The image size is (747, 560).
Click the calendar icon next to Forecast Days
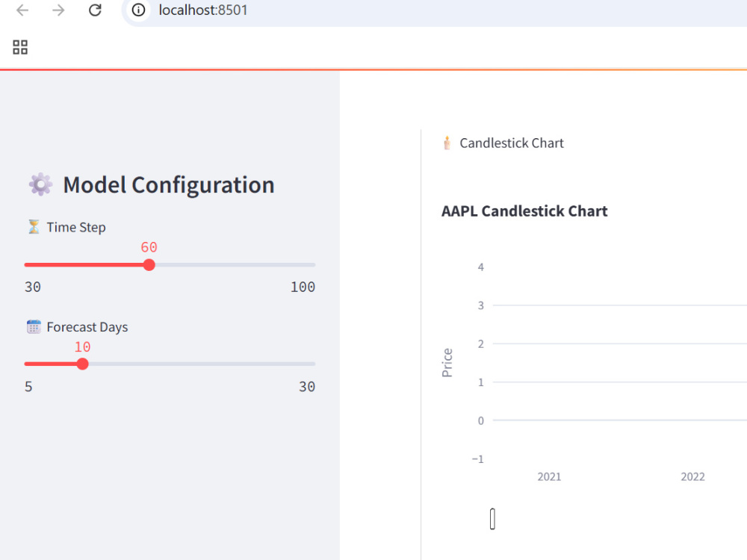click(x=34, y=327)
